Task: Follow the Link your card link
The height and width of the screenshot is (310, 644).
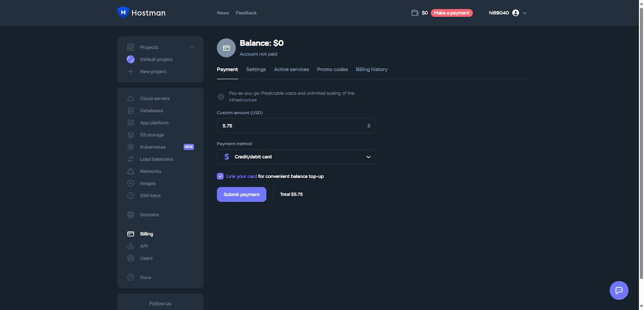Action: pos(242,176)
